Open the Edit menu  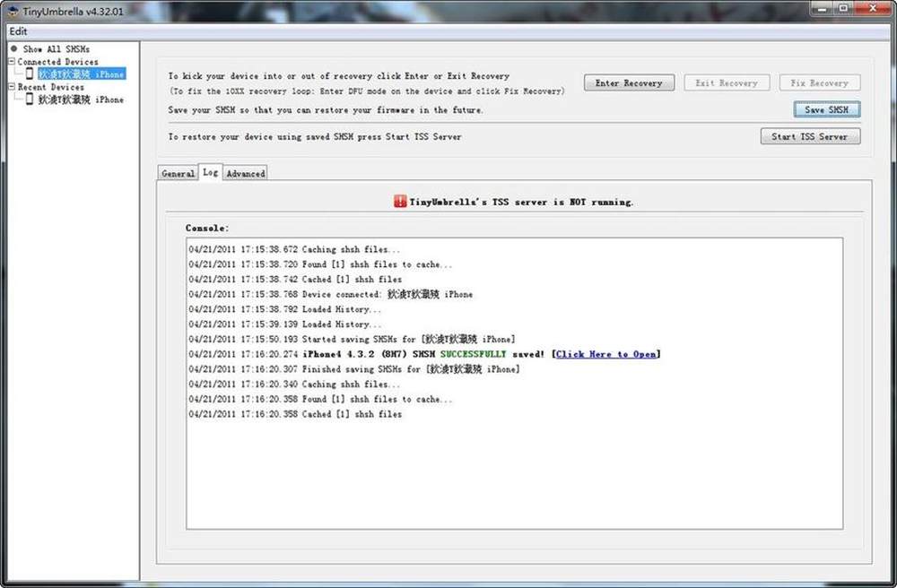point(18,30)
